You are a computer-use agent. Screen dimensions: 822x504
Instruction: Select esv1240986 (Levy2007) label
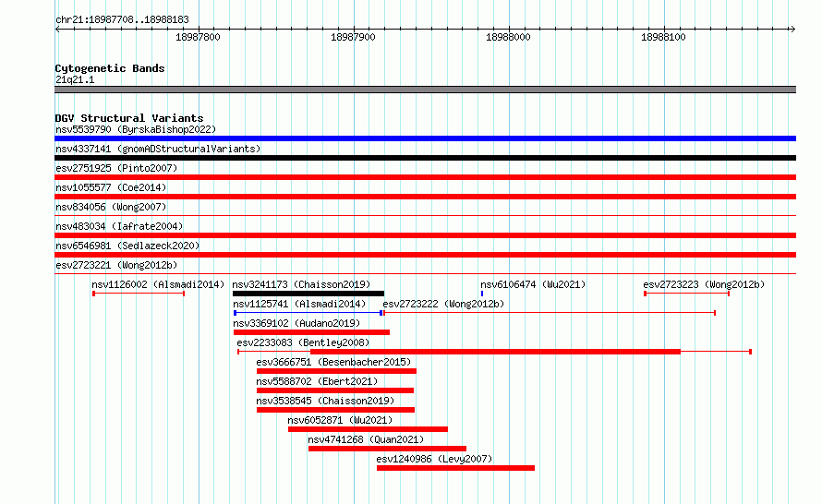pos(435,459)
